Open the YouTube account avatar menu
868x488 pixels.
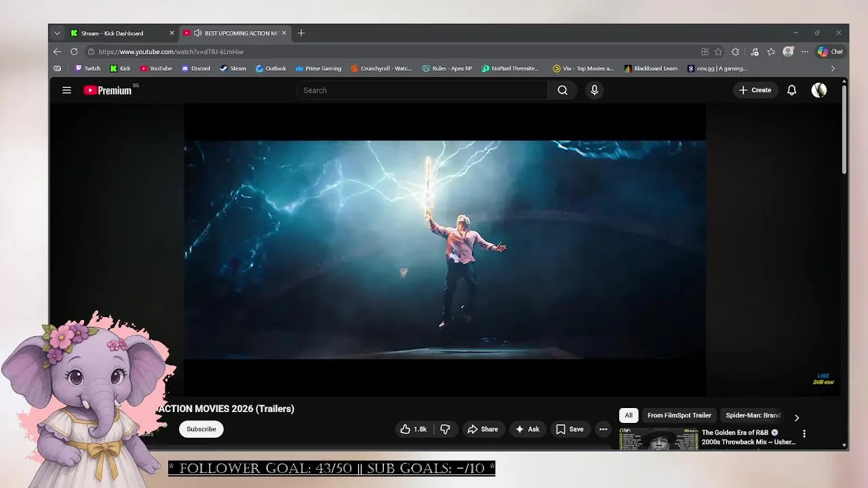(819, 90)
